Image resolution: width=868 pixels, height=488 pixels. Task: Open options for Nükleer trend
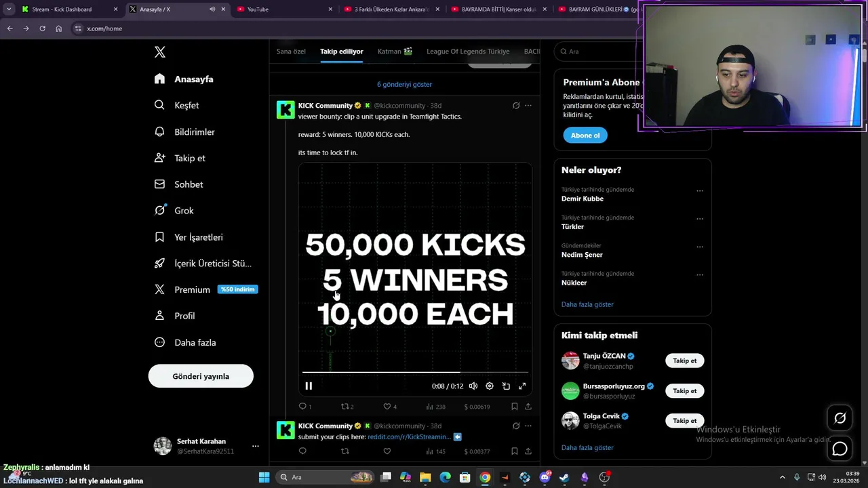click(x=700, y=274)
